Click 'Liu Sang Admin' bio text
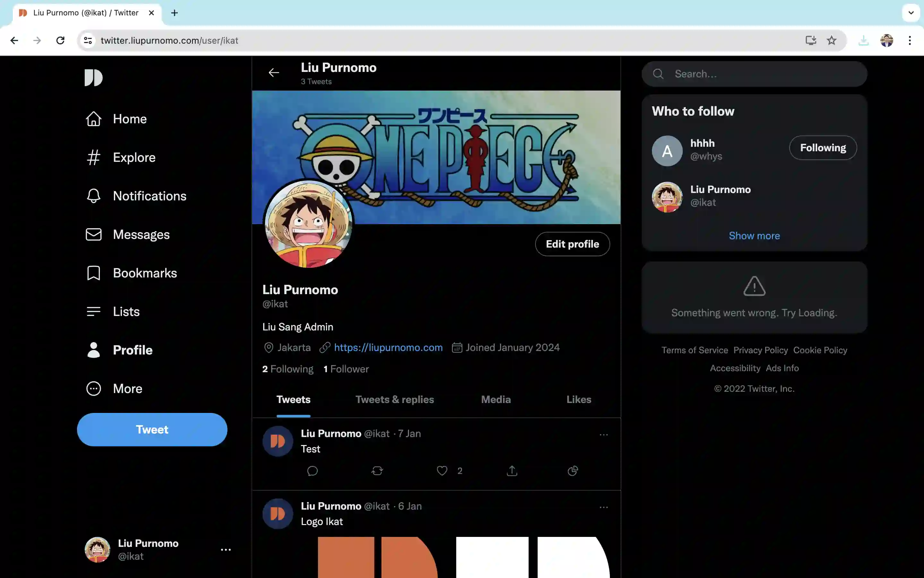The width and height of the screenshot is (924, 578). (298, 327)
